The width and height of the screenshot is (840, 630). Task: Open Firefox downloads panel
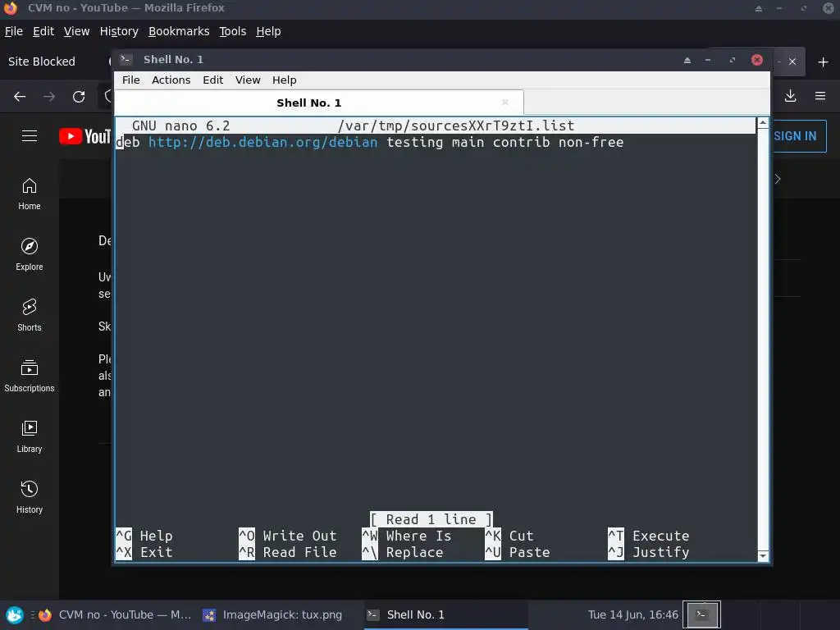[x=790, y=96]
